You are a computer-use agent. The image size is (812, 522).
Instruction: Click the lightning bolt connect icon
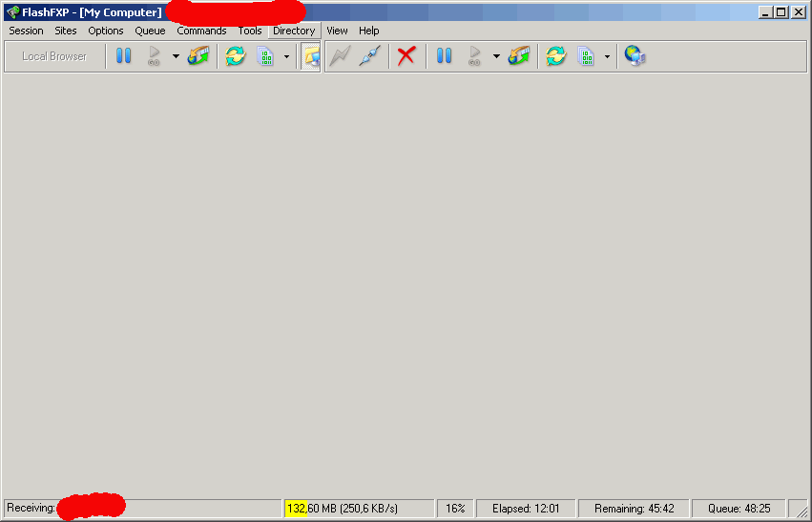340,56
